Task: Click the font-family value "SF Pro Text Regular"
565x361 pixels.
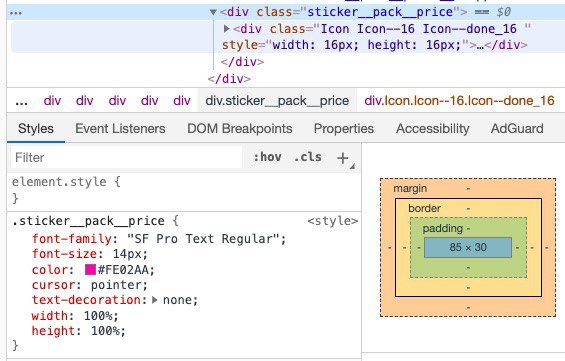Action: pyautogui.click(x=203, y=239)
